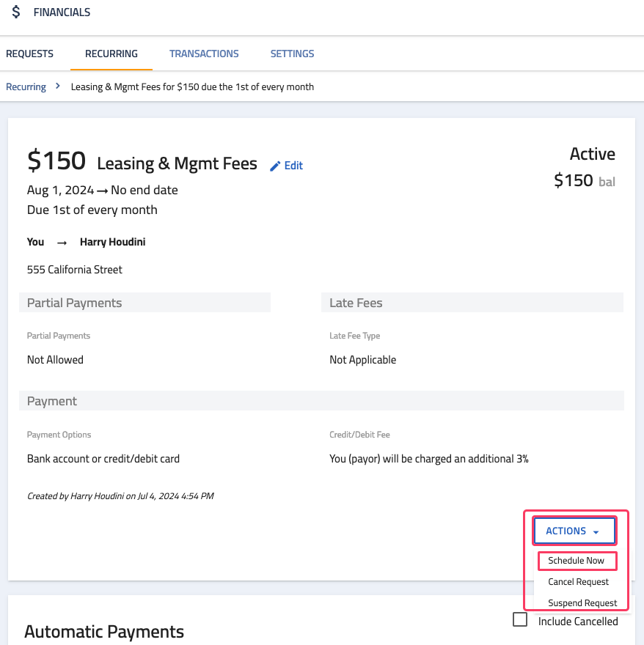Go back via Recurring breadcrumb link
The image size is (644, 645).
26,86
